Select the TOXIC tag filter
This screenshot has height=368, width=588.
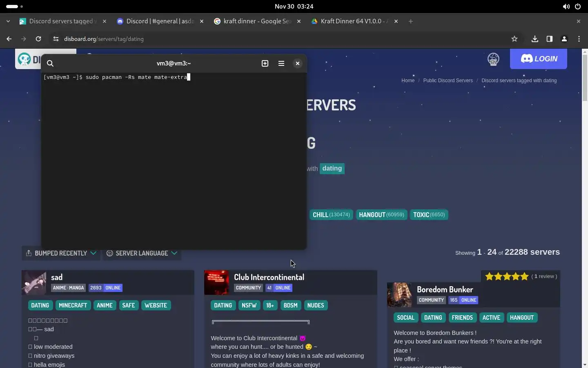(x=429, y=215)
